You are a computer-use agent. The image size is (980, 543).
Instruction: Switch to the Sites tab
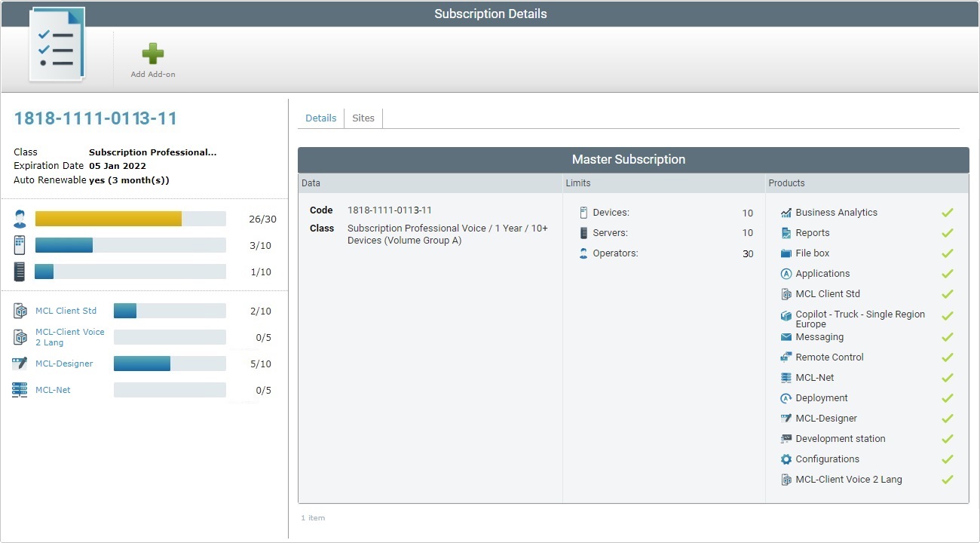pyautogui.click(x=363, y=118)
